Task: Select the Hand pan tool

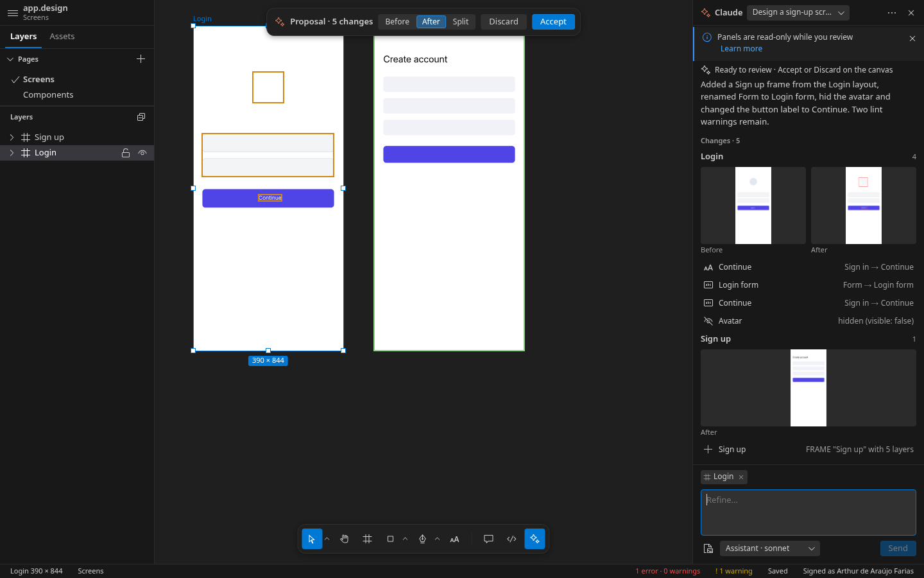Action: [x=345, y=539]
